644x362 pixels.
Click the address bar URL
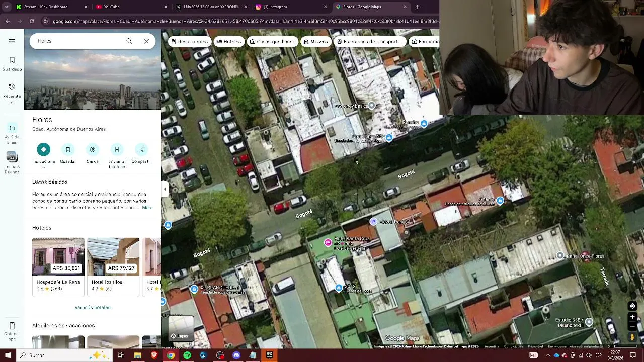coord(239,21)
